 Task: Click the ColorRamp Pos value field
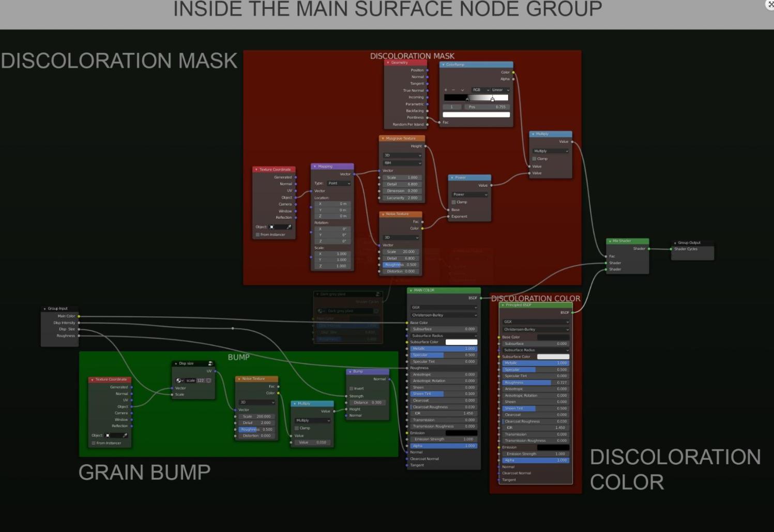pos(487,107)
